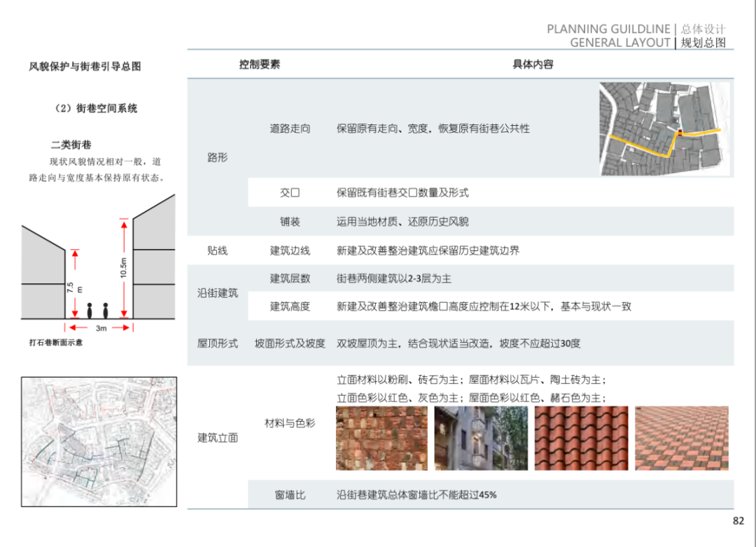This screenshot has width=756, height=547.
Task: Open the historic building facade photo
Action: (480, 439)
